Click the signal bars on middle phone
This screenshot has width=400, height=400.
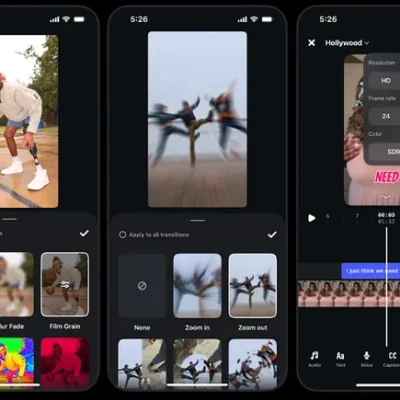[x=242, y=20]
